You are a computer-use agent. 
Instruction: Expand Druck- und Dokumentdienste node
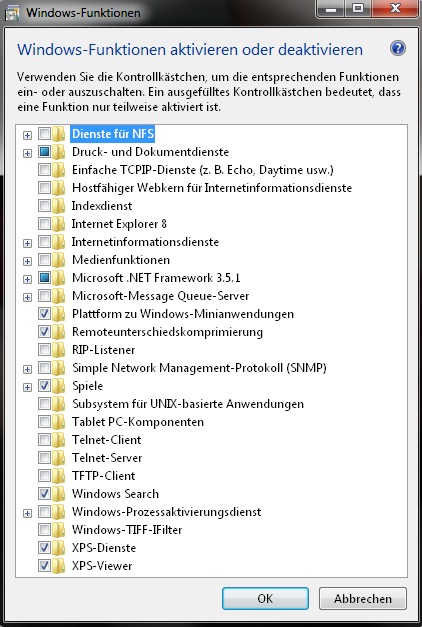pyautogui.click(x=27, y=154)
